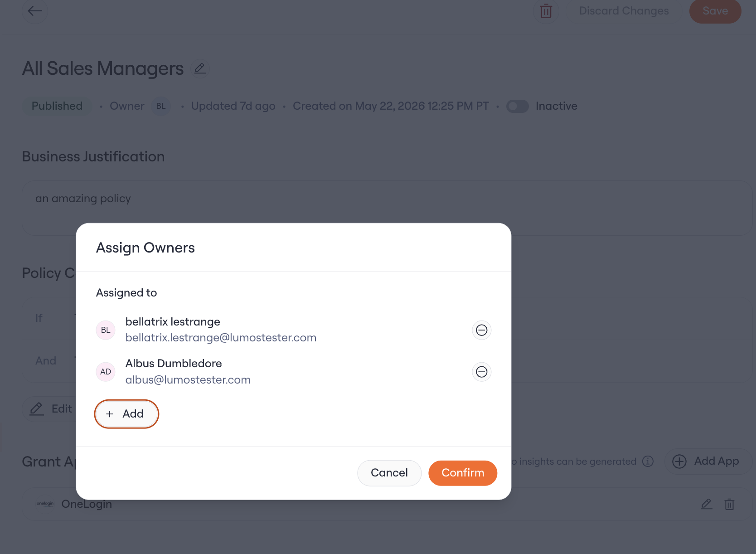The height and width of the screenshot is (554, 756).
Task: Remove Albus Dumbledore using the minus icon
Action: (x=482, y=372)
